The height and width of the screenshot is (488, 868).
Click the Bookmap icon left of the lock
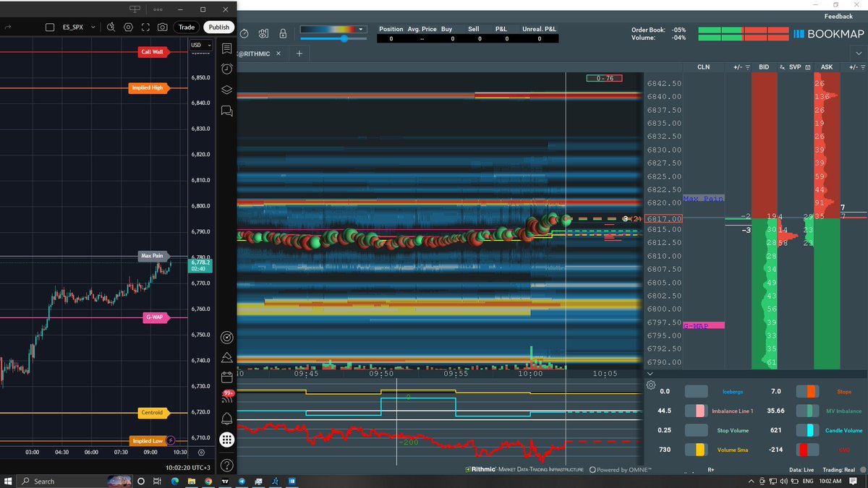click(263, 33)
